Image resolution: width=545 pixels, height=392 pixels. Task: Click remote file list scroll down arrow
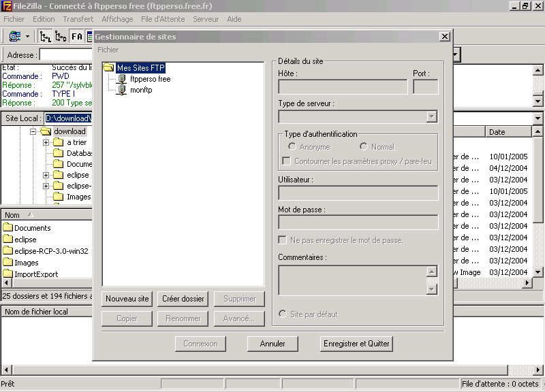tap(538, 272)
